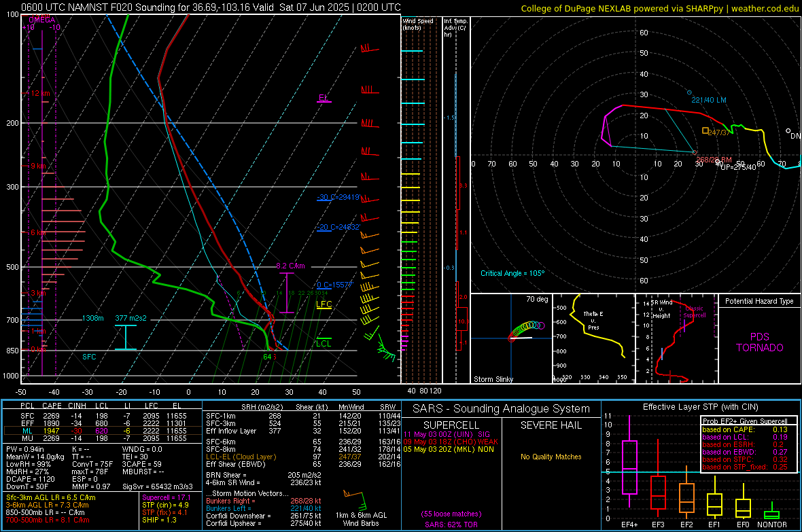The width and height of the screenshot is (802, 532).
Task: Click the 70 deg value in Storm Slinky
Action: pyautogui.click(x=537, y=299)
